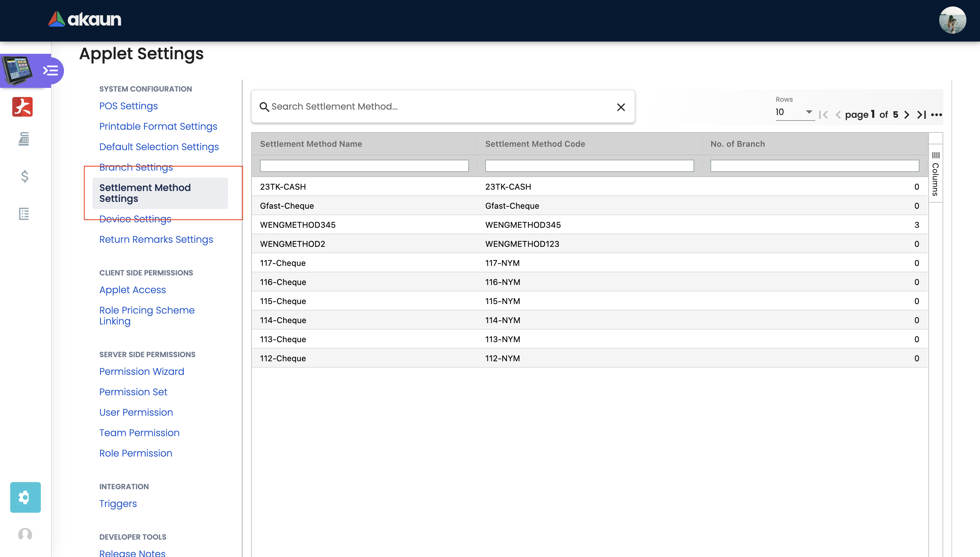Screen dimensions: 980x557
Task: Jump to last page arrow
Action: [921, 115]
